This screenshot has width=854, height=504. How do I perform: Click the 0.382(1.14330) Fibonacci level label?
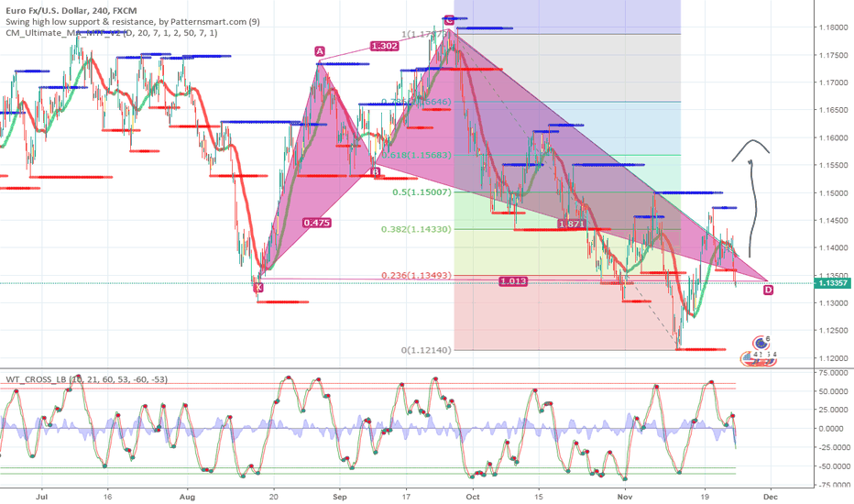point(417,229)
